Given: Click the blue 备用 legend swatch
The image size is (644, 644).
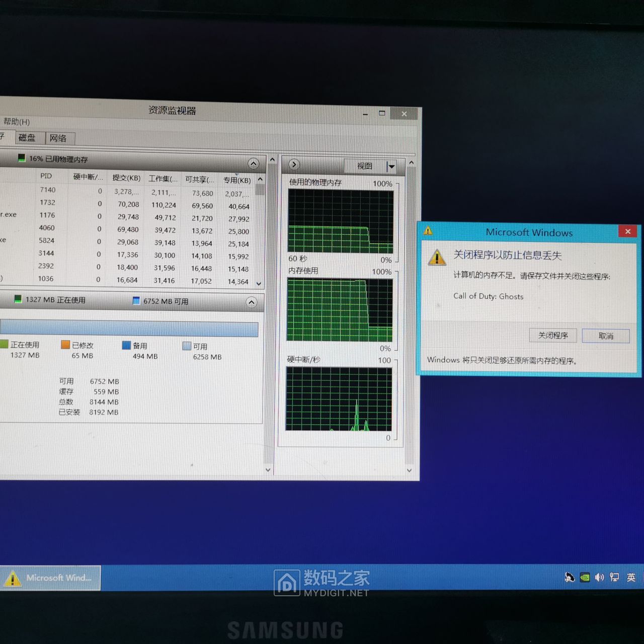Looking at the screenshot, I should pos(126,345).
